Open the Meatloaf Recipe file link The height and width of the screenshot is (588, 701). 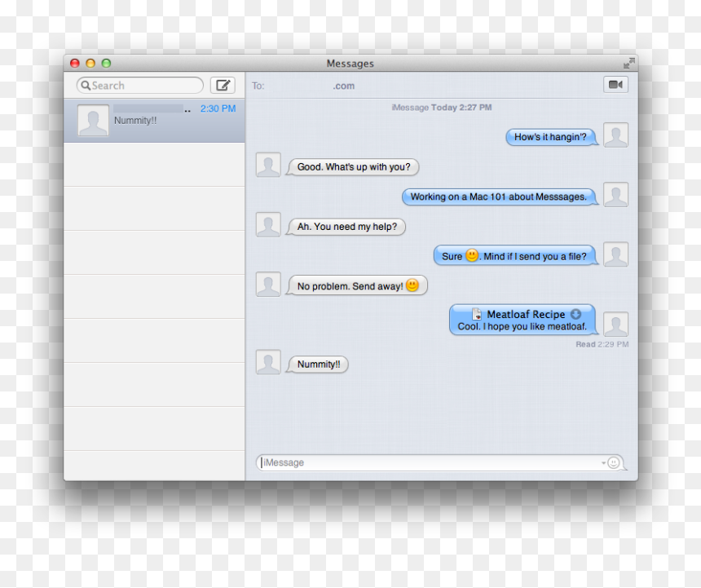pos(526,314)
